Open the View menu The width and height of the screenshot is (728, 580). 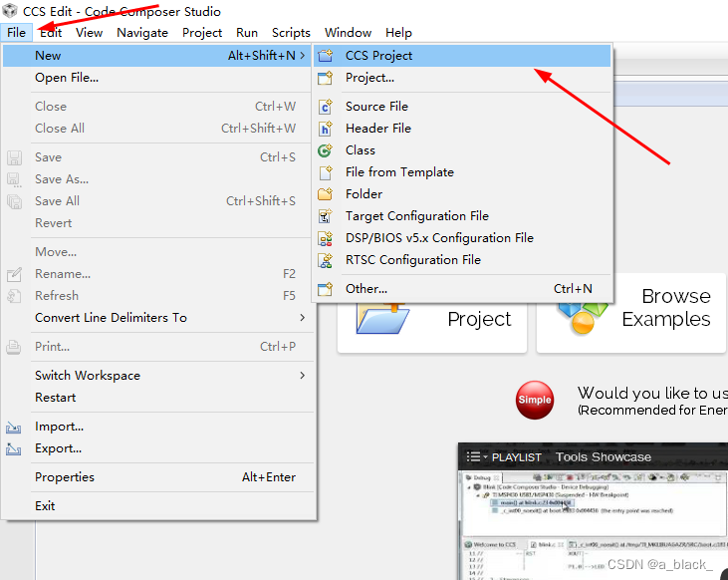point(89,33)
